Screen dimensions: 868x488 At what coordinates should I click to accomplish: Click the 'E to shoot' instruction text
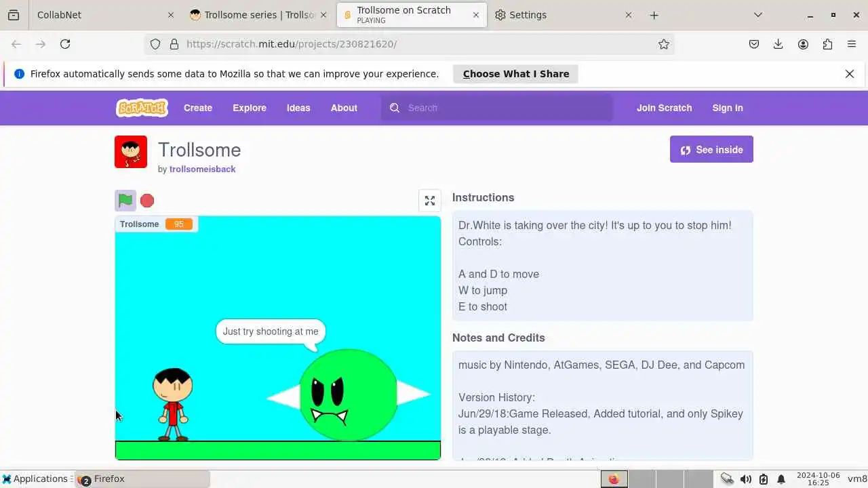click(x=483, y=306)
